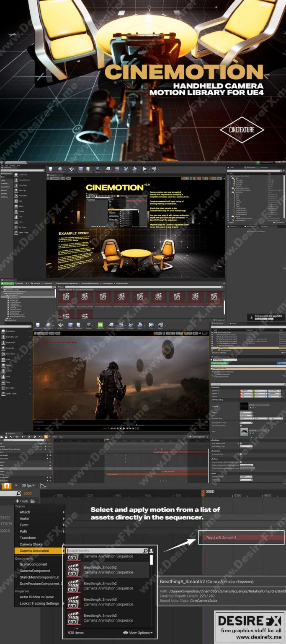Open snapping options arrow beside magnet icon

(16, 486)
